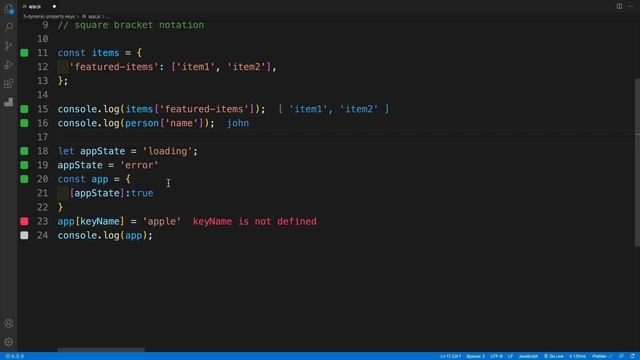This screenshot has height=360, width=640.
Task: Click the red error marker on line 23
Action: point(24,221)
